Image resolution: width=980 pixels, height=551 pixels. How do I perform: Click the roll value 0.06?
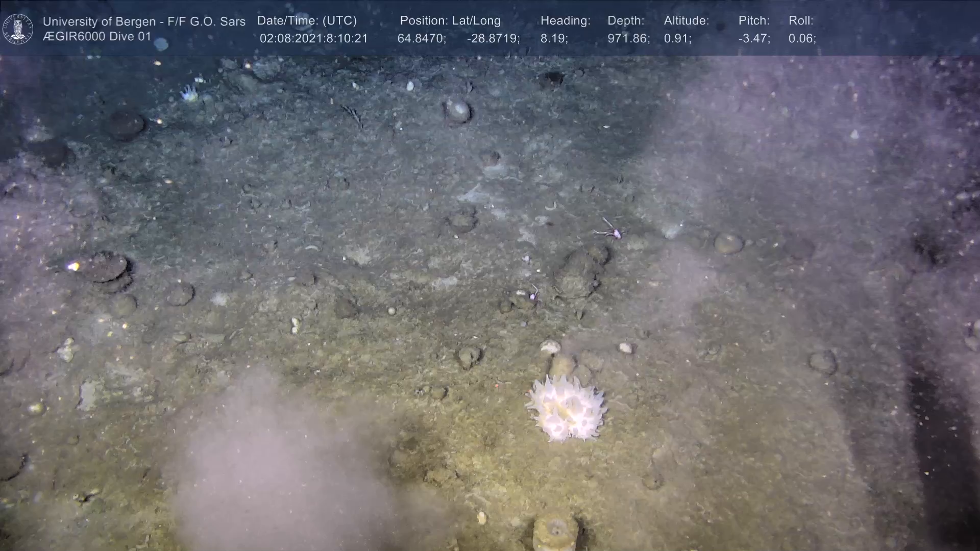tap(802, 39)
